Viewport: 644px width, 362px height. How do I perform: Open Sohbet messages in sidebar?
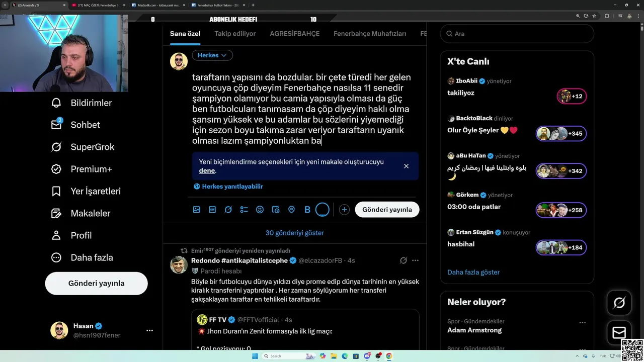point(75,125)
